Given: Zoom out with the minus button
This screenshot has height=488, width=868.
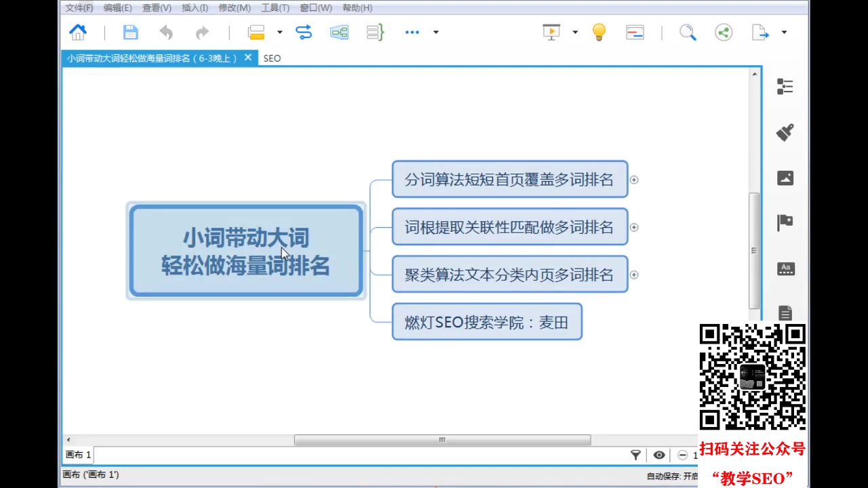Looking at the screenshot, I should tap(682, 455).
